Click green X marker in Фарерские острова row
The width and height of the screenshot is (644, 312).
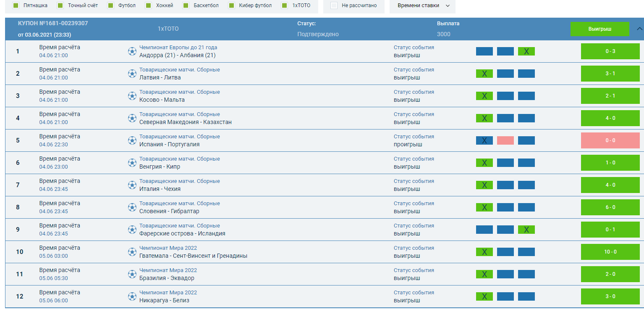tap(526, 230)
